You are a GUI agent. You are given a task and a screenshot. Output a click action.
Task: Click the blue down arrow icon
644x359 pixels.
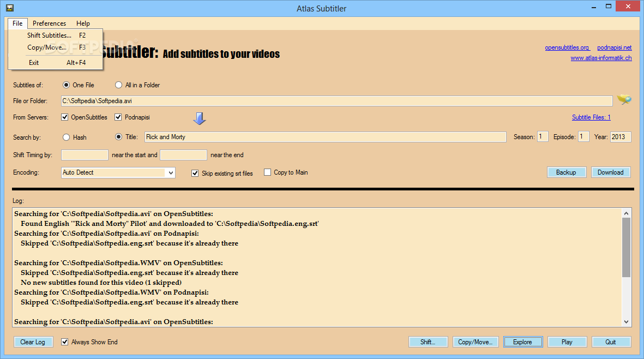[200, 118]
